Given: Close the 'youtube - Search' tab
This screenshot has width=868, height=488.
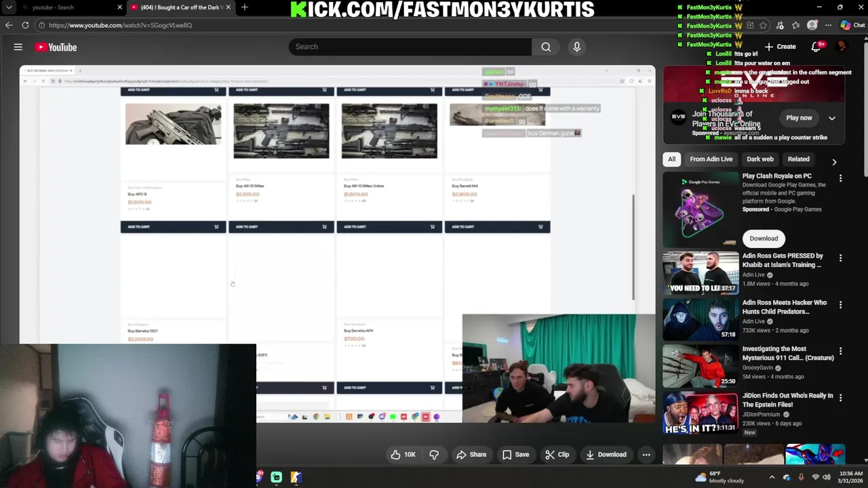Looking at the screenshot, I should click(x=119, y=7).
